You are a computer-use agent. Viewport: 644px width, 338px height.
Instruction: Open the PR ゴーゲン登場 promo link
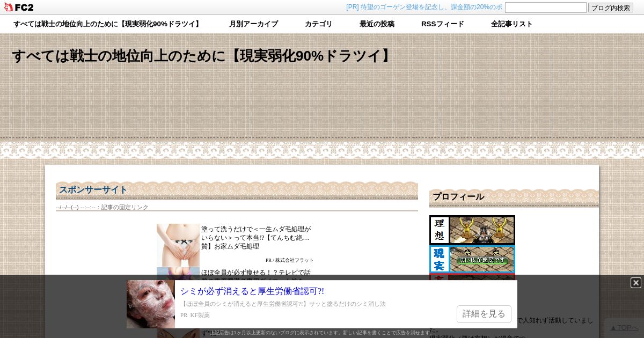424,7
